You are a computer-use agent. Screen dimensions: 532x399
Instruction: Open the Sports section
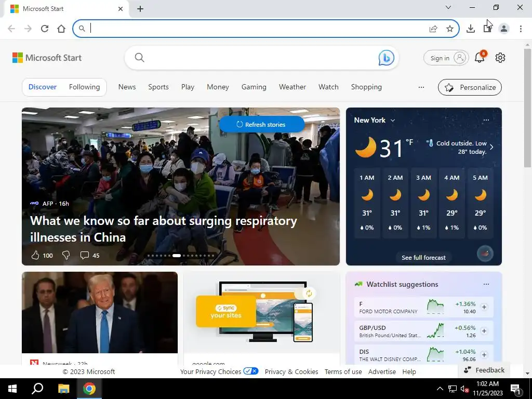click(x=158, y=87)
